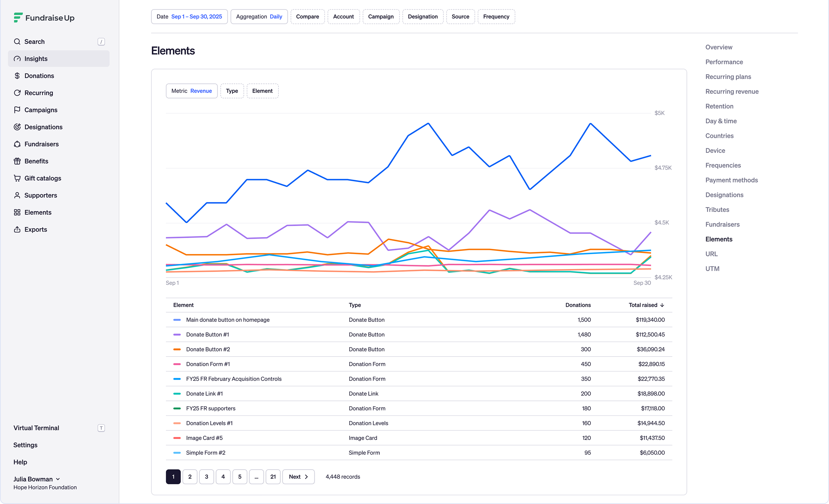Screen dimensions: 829x504
Task: Click the Recurring refresh icon
Action: (17, 93)
